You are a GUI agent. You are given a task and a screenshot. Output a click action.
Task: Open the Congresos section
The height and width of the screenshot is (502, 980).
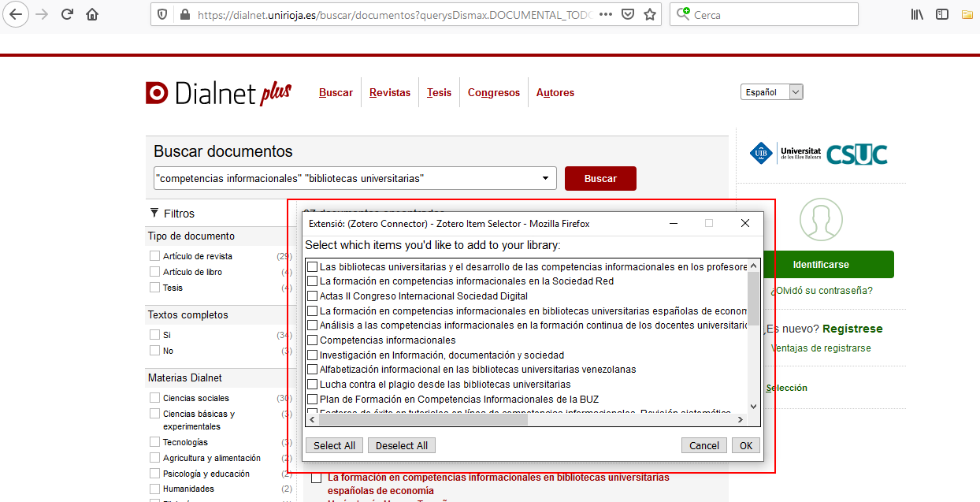click(494, 93)
